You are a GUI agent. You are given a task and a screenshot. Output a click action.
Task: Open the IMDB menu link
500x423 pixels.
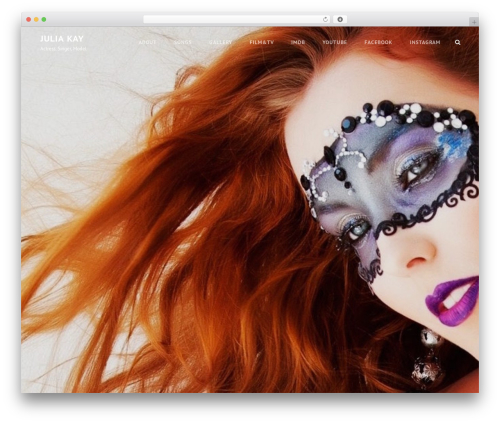(x=298, y=42)
